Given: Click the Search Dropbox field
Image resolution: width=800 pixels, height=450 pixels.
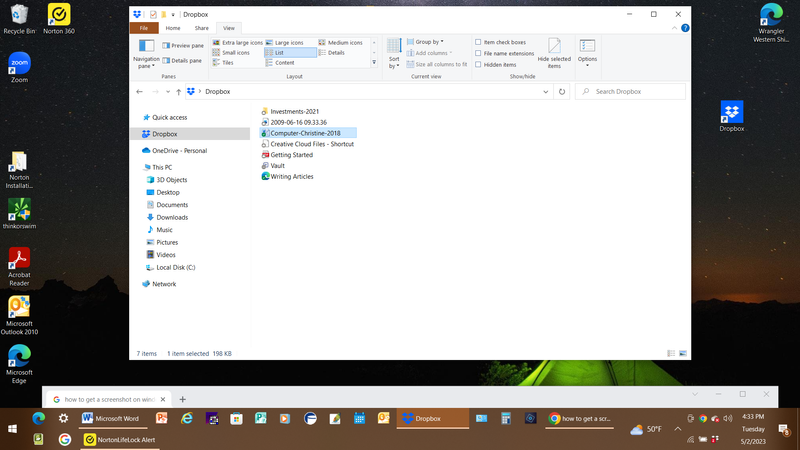Looking at the screenshot, I should coord(630,92).
